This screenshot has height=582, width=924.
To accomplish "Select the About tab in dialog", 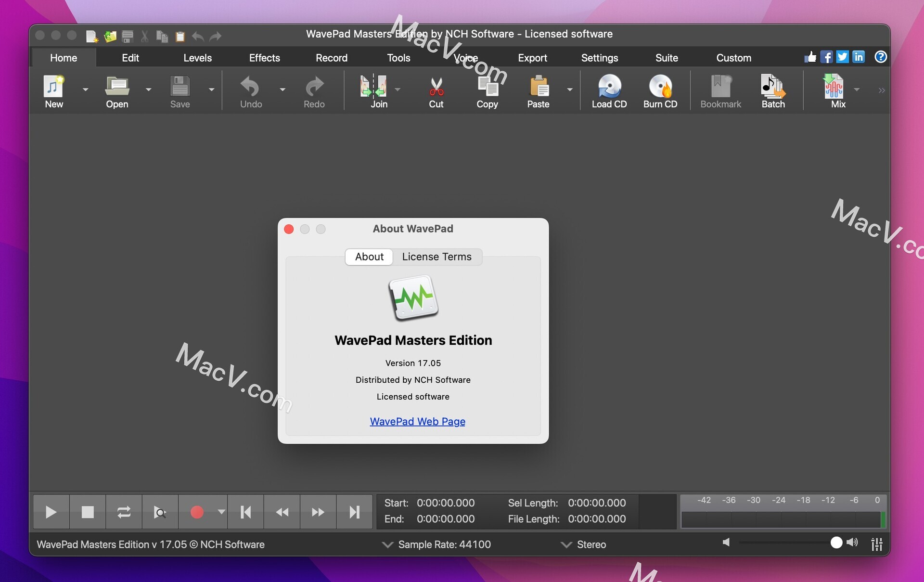I will (x=369, y=257).
